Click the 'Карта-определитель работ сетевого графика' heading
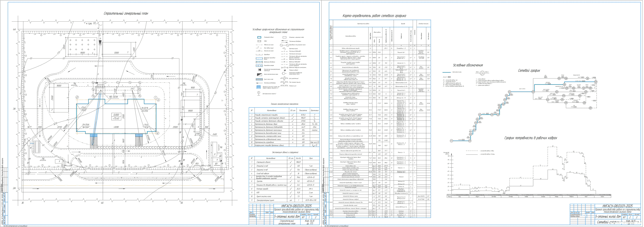This screenshot has width=644, height=227. [374, 16]
